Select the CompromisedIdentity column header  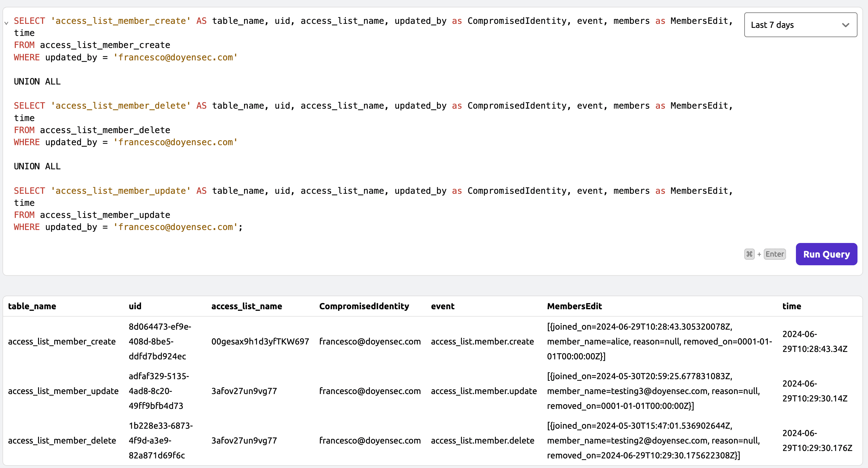click(x=364, y=306)
